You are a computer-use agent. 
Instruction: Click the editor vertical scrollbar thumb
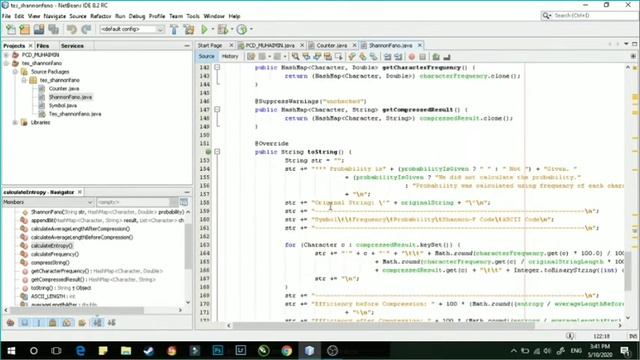coord(628,271)
